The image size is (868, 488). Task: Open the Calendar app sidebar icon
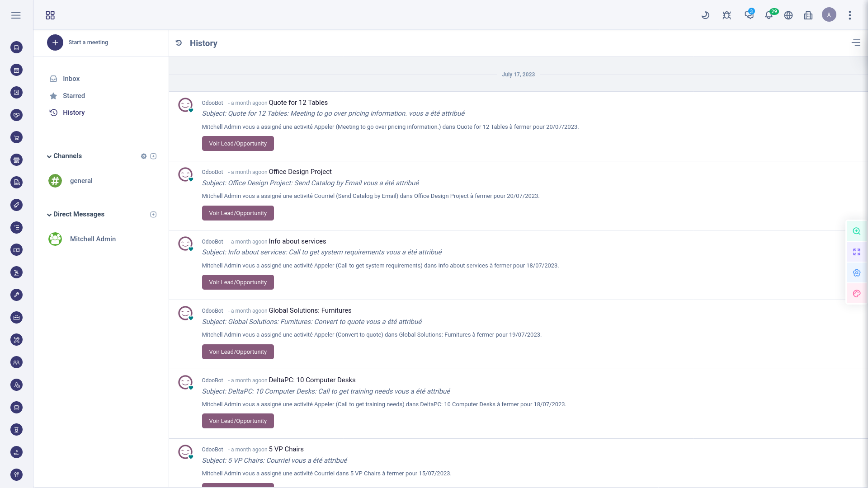coord(16,70)
